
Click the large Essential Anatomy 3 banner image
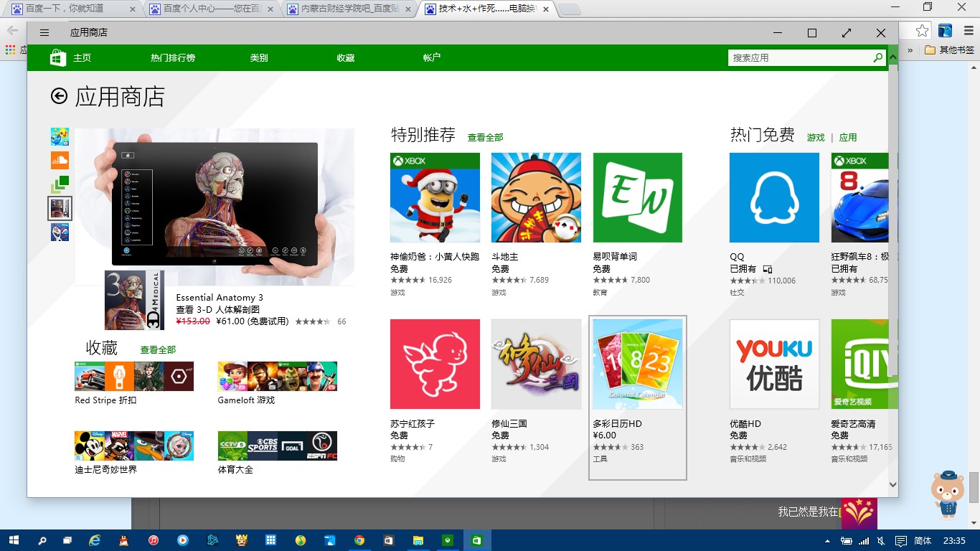(215, 207)
